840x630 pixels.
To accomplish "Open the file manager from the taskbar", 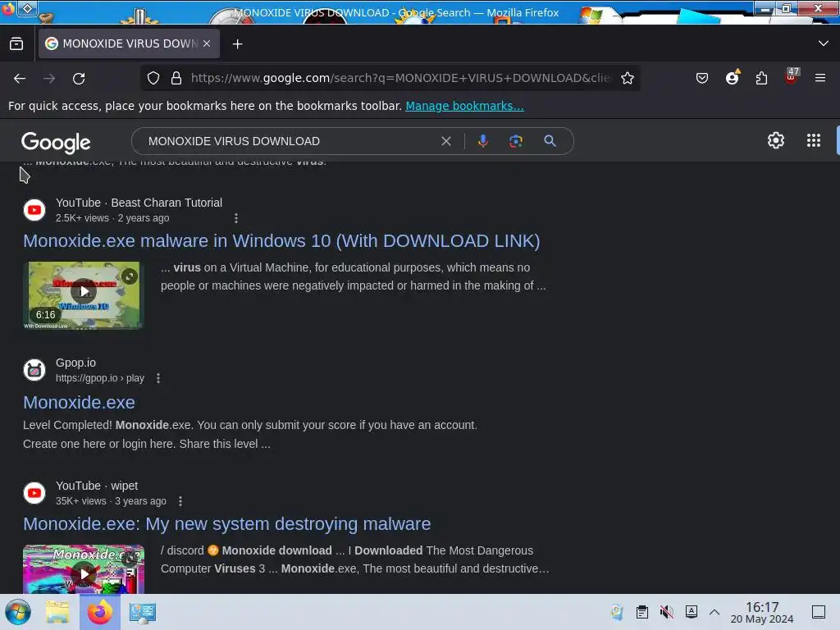I will tap(58, 612).
